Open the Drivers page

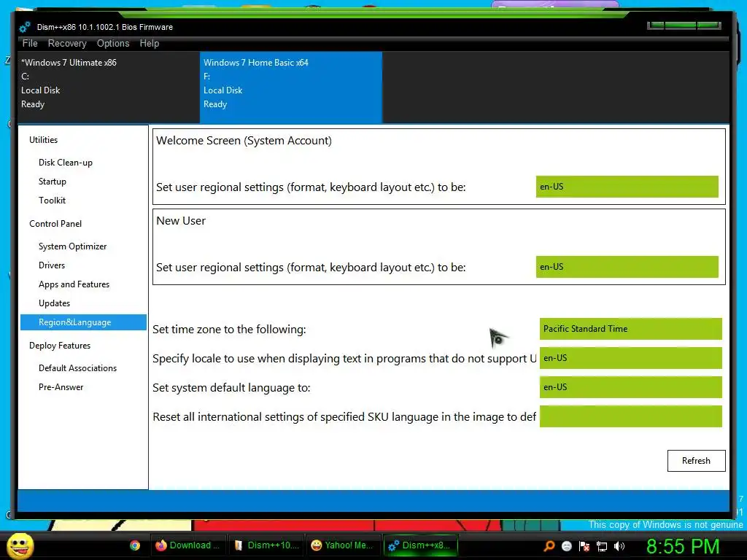coord(52,265)
